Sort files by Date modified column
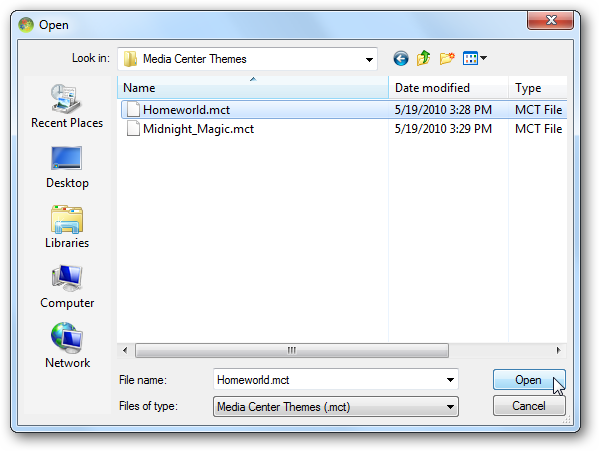The image size is (599, 451). tap(448, 88)
